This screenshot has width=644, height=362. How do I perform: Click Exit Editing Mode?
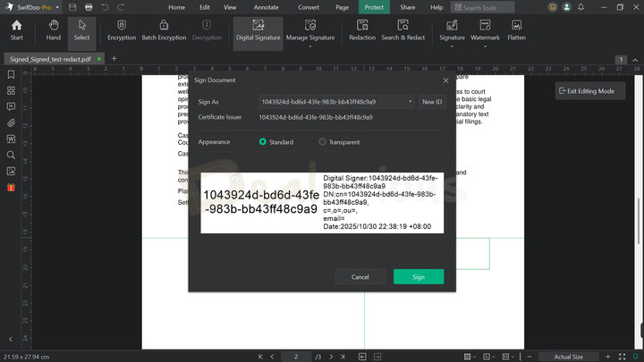(590, 91)
